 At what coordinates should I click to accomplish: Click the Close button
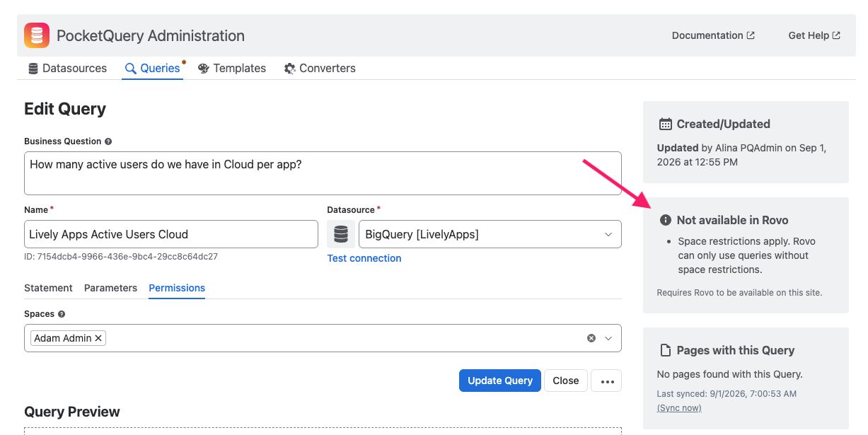[x=566, y=381]
